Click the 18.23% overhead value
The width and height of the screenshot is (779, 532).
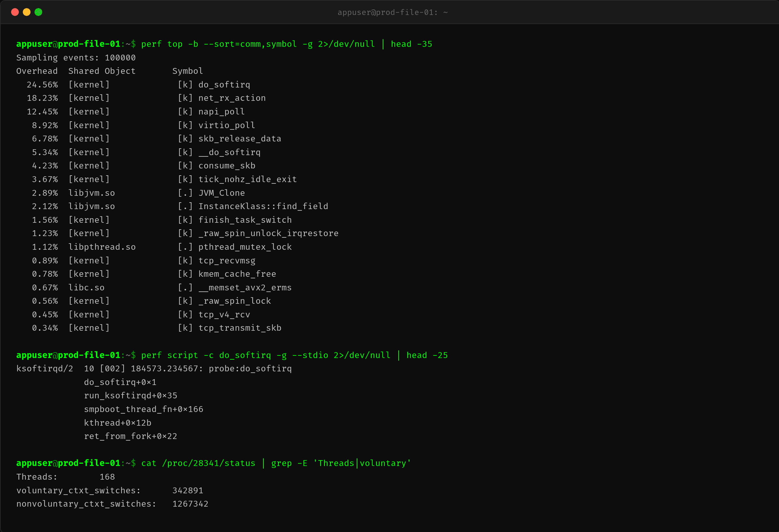pos(42,98)
